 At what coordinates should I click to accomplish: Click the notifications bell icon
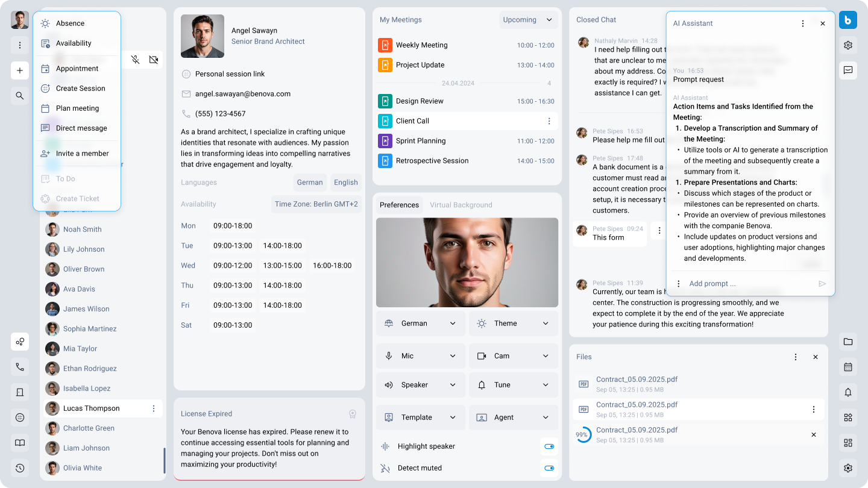click(x=848, y=392)
